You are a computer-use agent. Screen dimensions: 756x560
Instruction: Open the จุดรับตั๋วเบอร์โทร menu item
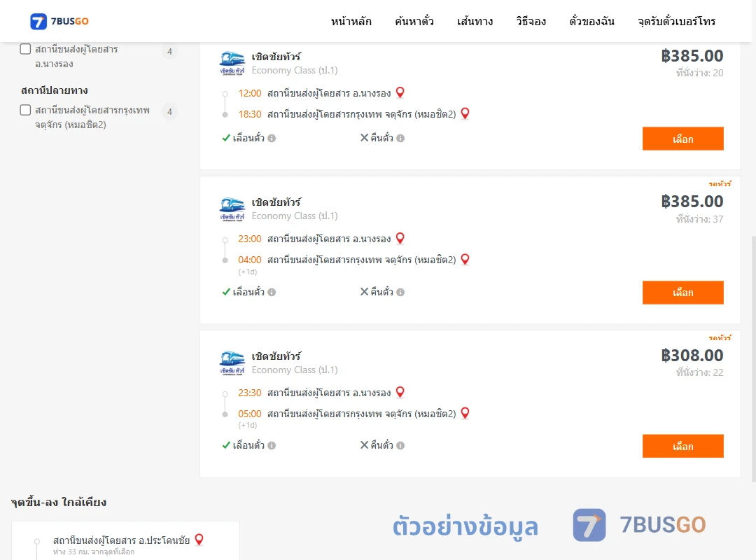tap(676, 21)
